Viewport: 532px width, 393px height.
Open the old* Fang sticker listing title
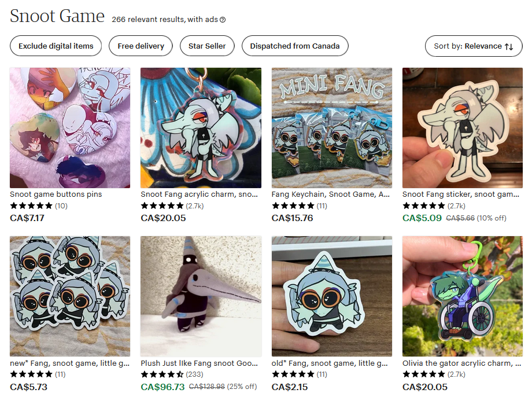pyautogui.click(x=330, y=363)
